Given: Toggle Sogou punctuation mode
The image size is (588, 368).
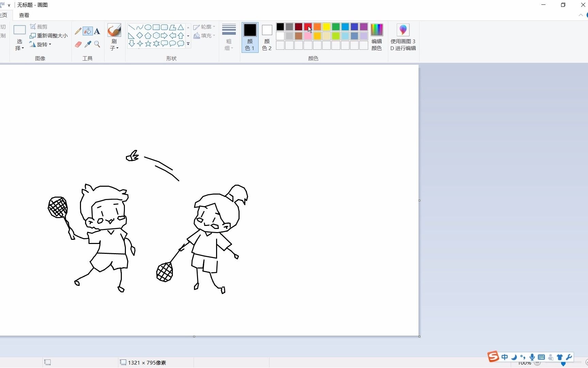Looking at the screenshot, I should click(523, 357).
